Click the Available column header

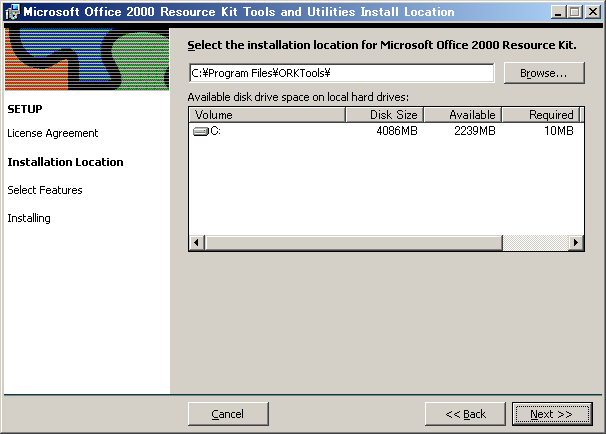(462, 115)
